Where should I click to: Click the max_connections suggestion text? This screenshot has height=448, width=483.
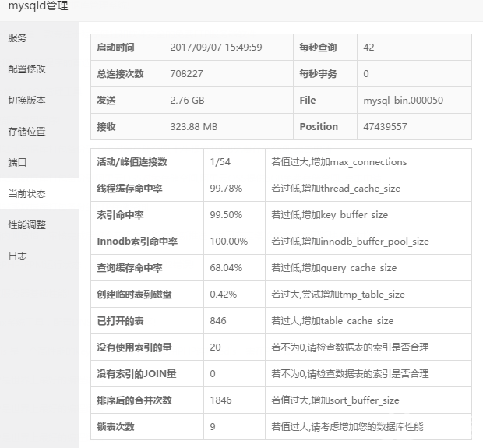pyautogui.click(x=339, y=162)
